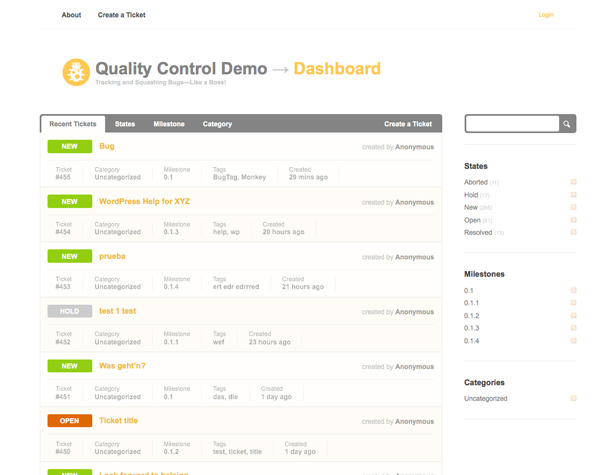This screenshot has height=475, width=615.
Task: Open the WordPress Help for XYZ ticket
Action: 144,201
